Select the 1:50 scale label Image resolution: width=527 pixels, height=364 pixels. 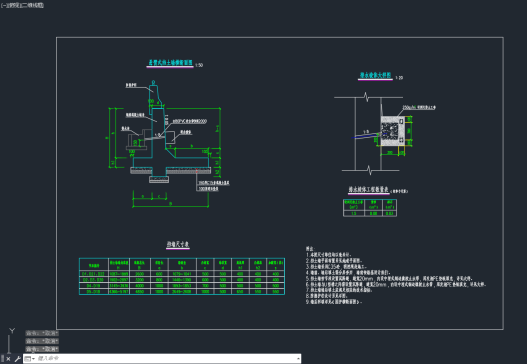(x=199, y=65)
